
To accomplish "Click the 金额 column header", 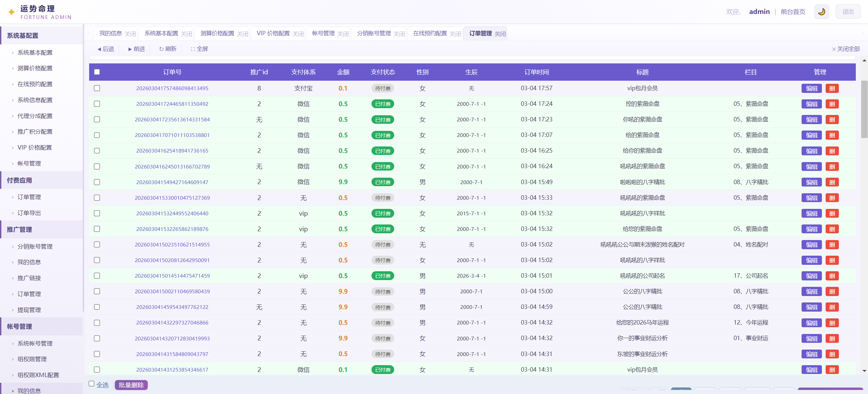I will pos(343,72).
